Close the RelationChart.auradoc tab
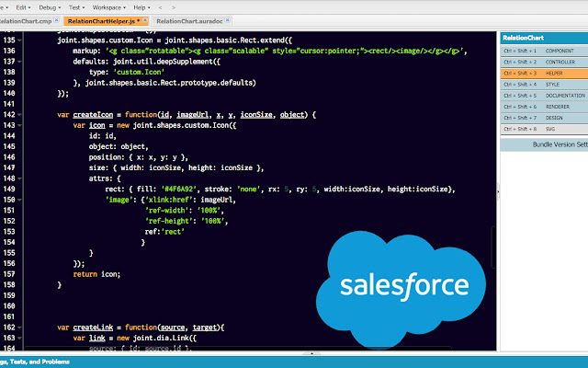 [x=227, y=20]
